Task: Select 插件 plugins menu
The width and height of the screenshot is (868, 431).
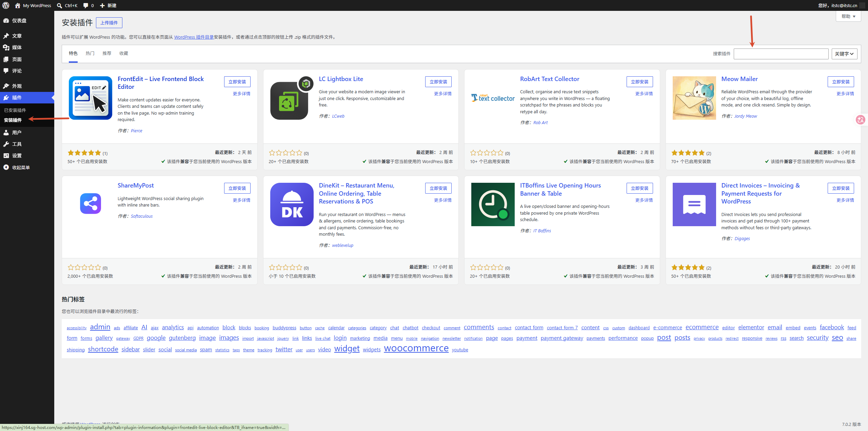Action: point(27,98)
